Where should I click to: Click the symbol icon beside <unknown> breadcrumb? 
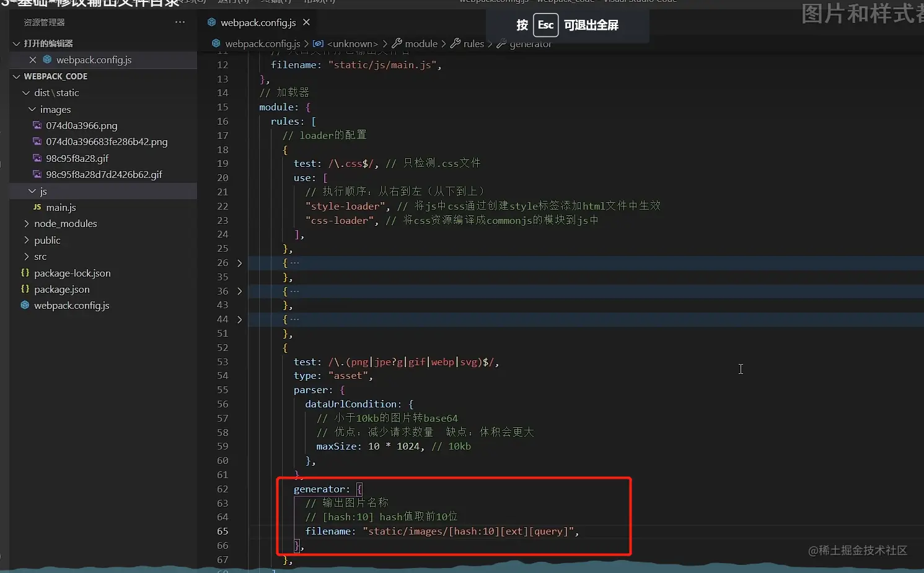pos(318,43)
